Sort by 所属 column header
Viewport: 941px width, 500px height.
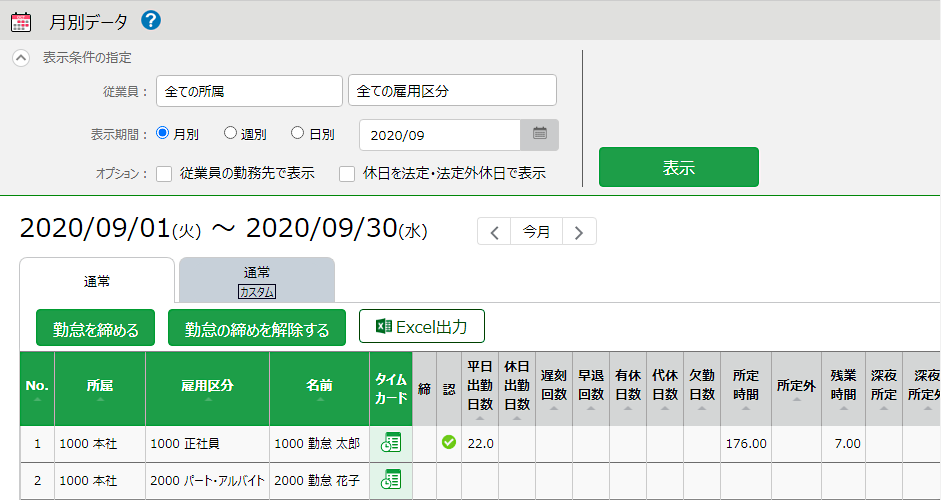pos(100,389)
